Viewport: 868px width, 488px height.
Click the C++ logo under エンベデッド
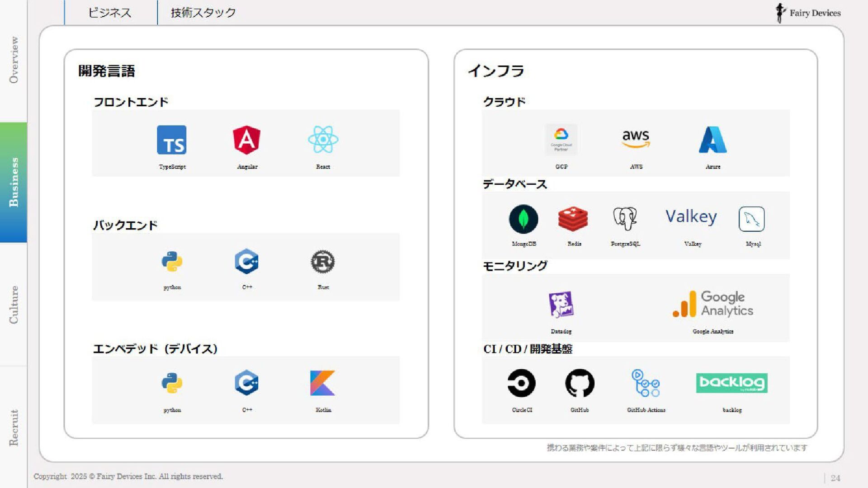[x=246, y=383]
